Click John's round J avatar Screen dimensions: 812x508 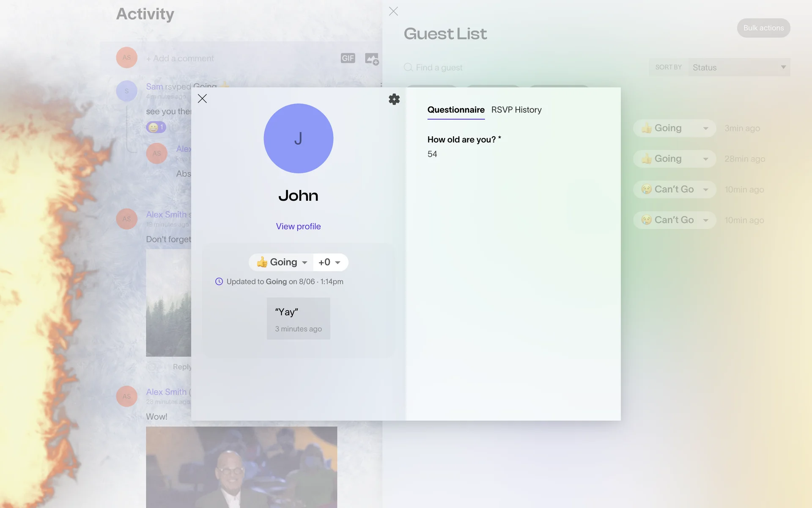(298, 138)
